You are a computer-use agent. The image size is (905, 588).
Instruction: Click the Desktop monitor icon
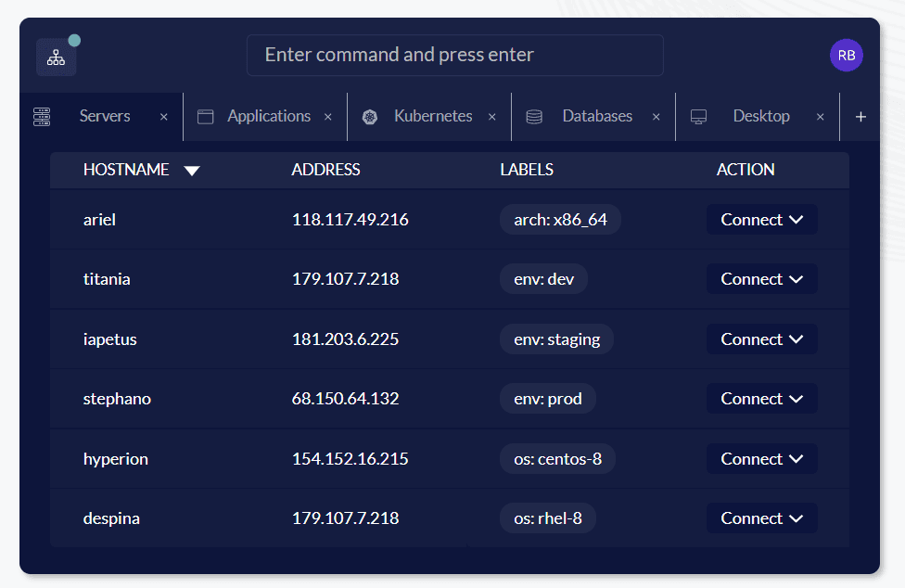698,117
